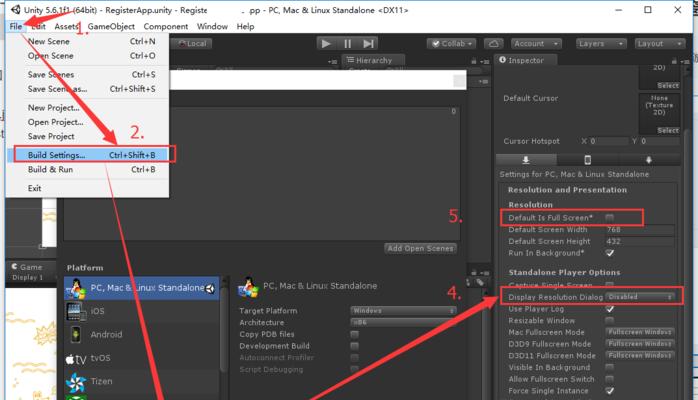
Task: Open Architecture dropdown
Action: (403, 322)
